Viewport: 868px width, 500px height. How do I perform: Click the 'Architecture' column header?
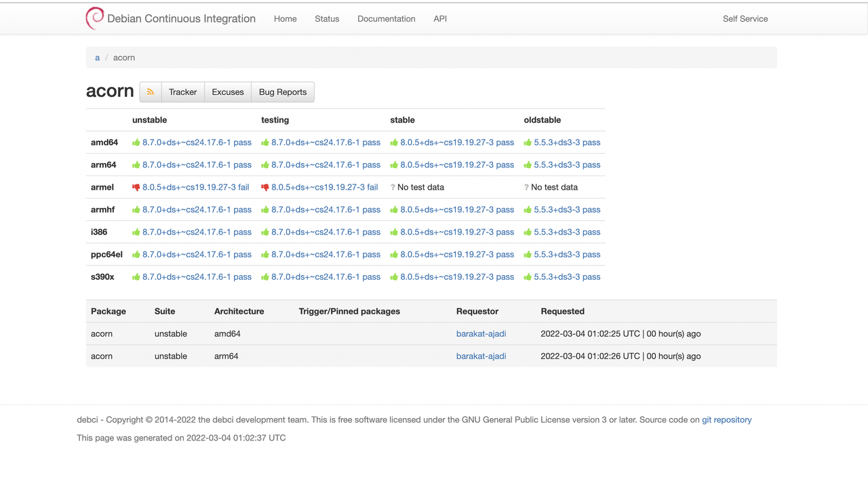tap(239, 311)
